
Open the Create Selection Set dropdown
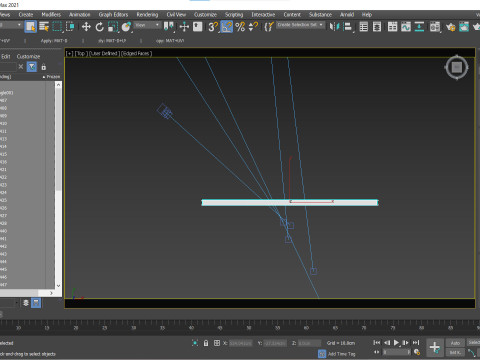pos(300,25)
